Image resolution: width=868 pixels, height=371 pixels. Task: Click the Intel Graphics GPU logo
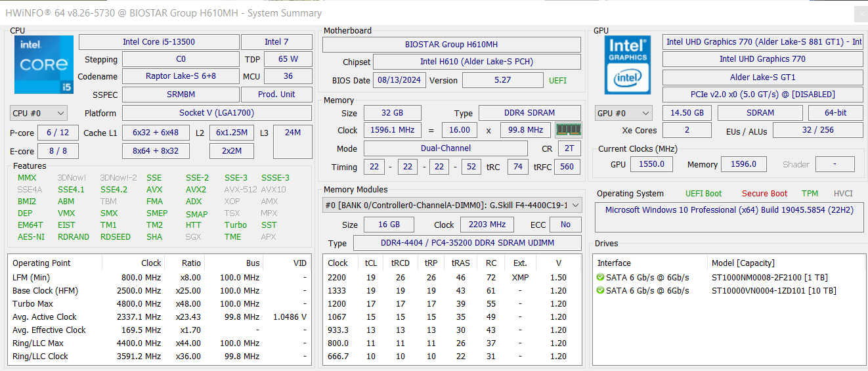[x=628, y=65]
